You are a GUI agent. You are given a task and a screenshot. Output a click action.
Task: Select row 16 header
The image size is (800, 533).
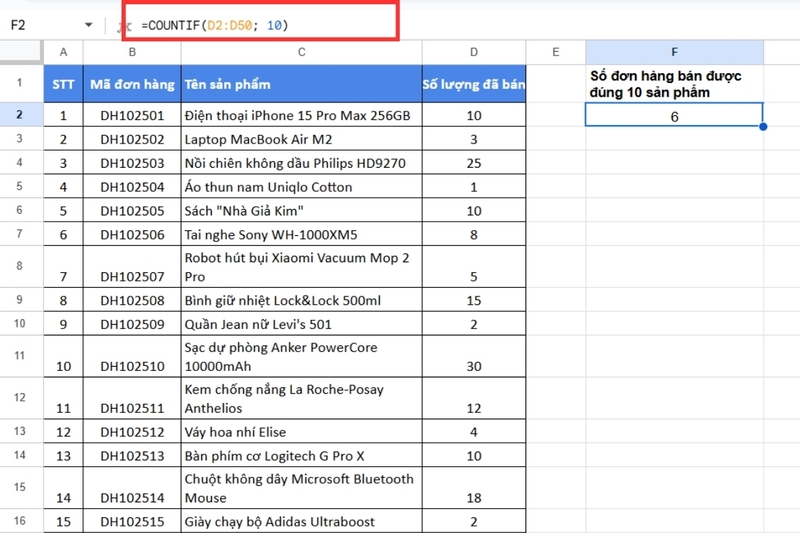point(19,521)
